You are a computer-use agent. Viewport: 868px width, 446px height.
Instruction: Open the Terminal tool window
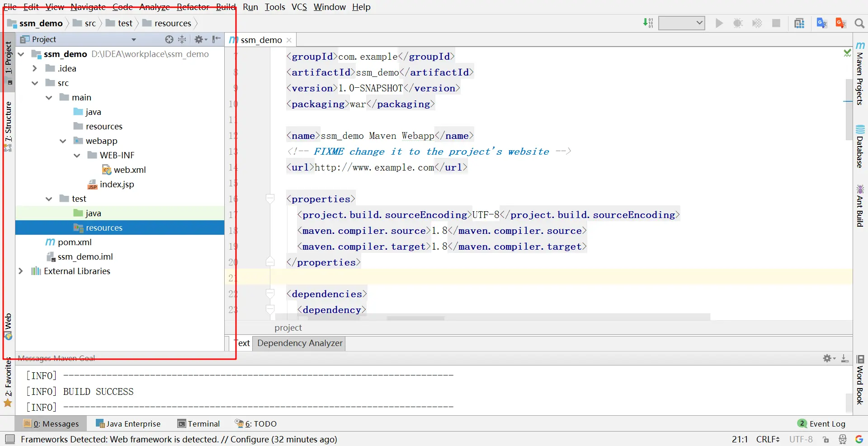coord(199,423)
